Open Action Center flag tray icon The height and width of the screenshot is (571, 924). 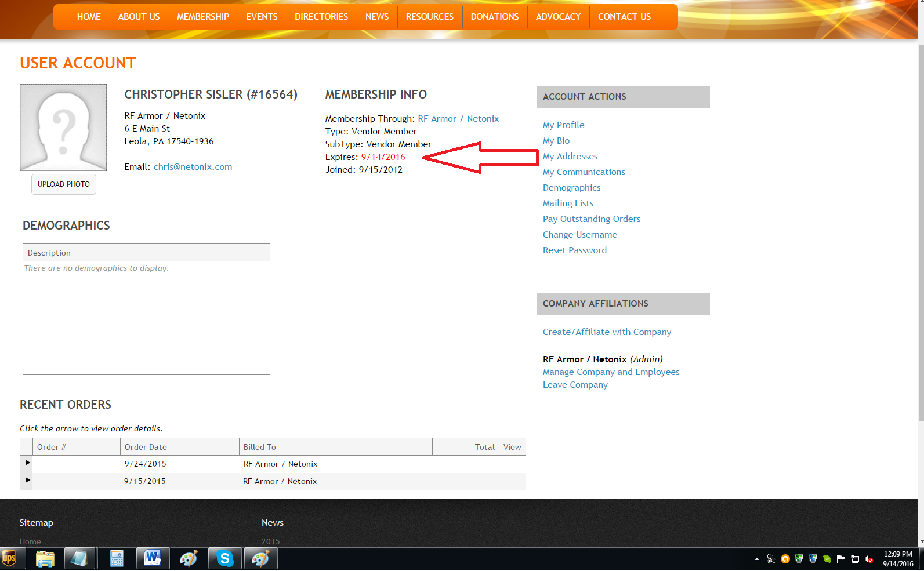(x=840, y=559)
